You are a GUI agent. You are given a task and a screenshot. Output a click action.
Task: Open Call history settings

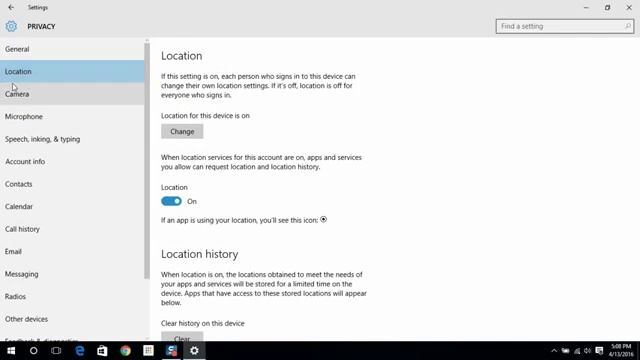coord(72,229)
